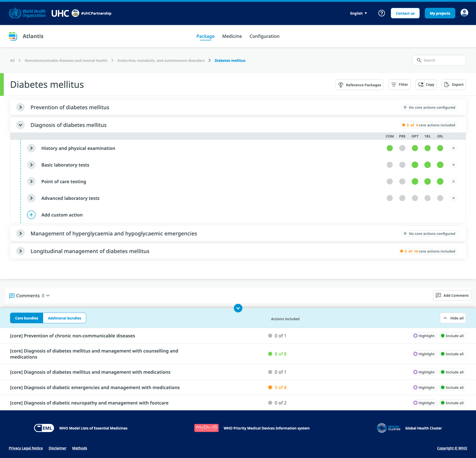Open the user profile avatar

click(464, 13)
